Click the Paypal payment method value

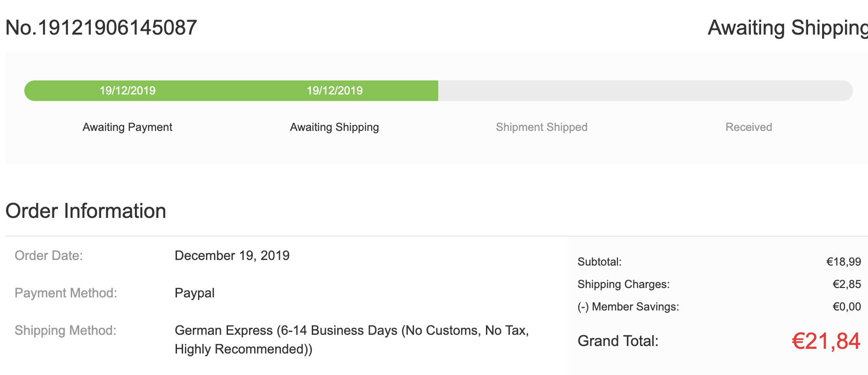pos(194,293)
